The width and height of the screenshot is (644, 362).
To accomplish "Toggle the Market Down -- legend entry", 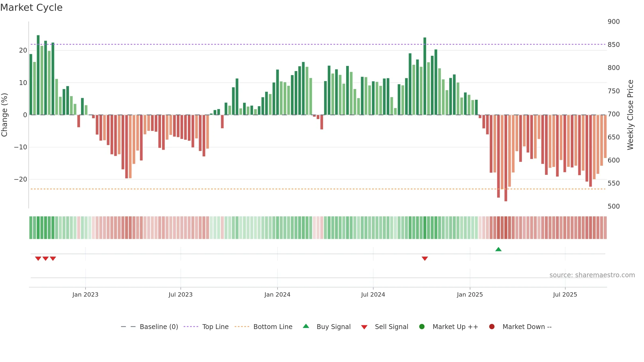I will point(520,327).
